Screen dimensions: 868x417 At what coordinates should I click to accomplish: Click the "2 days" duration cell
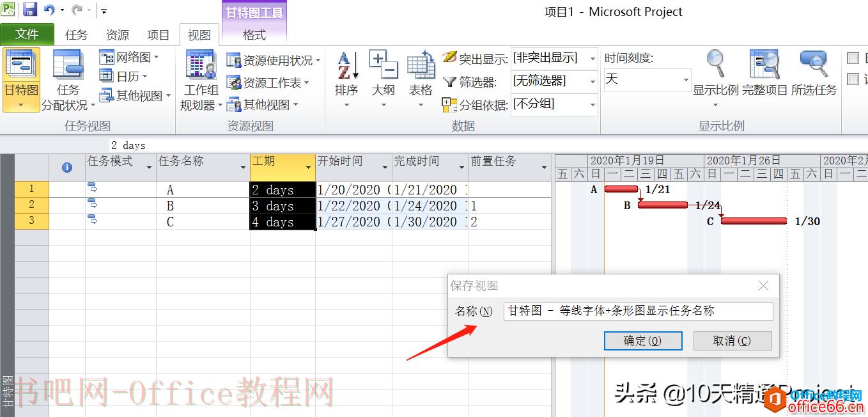(283, 189)
